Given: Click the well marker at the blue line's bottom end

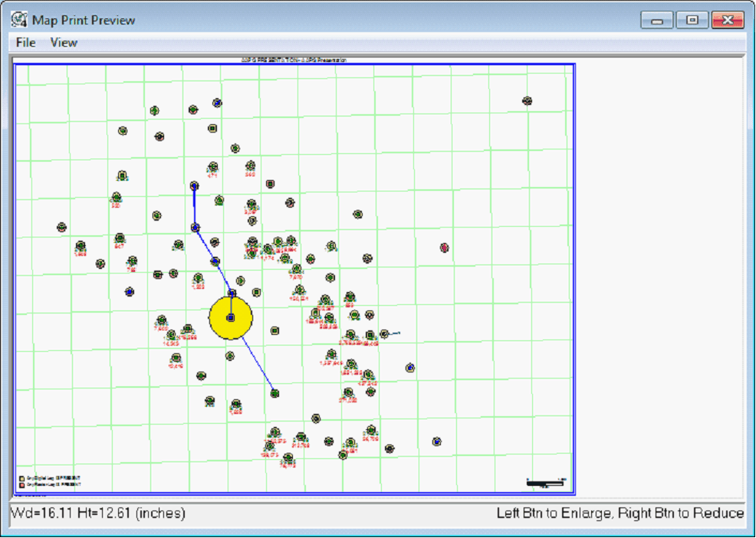Looking at the screenshot, I should tap(274, 393).
